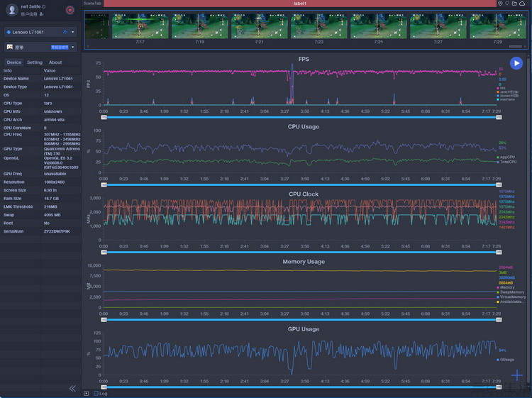Click the blue play button on FPS chart
The width and height of the screenshot is (532, 398).
coord(516,63)
